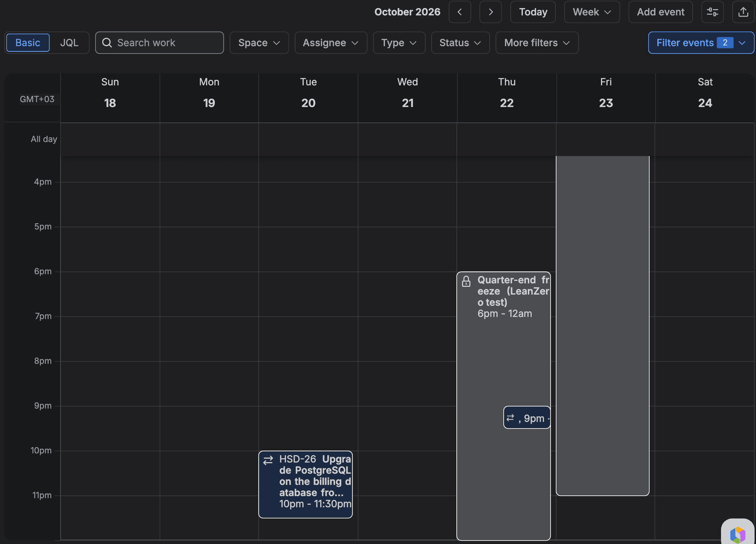Open the Week view dropdown
The width and height of the screenshot is (756, 544).
coord(592,12)
